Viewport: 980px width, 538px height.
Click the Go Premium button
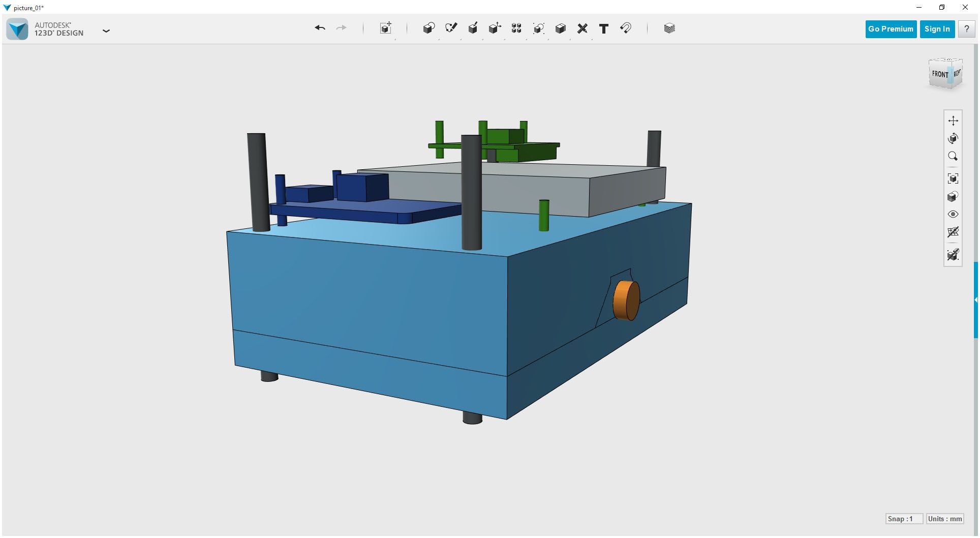pos(891,29)
